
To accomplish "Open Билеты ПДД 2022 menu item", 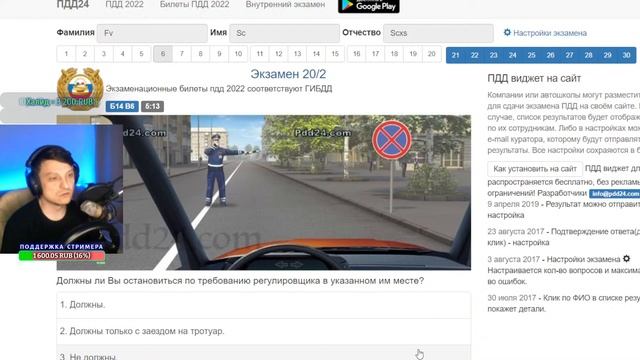I will pyautogui.click(x=194, y=4).
